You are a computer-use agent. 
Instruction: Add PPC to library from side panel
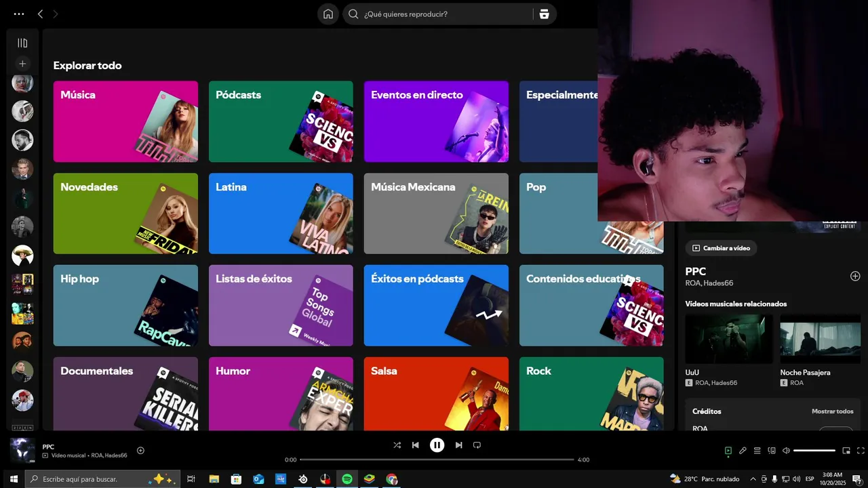(855, 276)
